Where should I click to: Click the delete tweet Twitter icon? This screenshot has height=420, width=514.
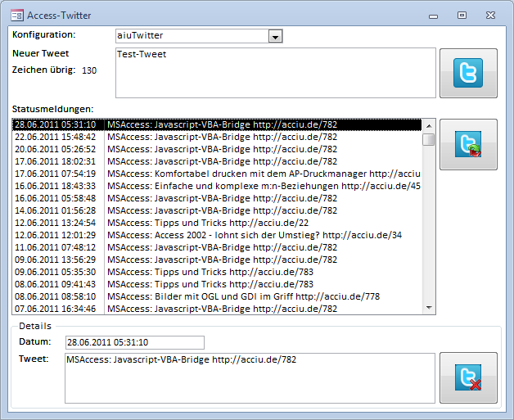(x=467, y=377)
